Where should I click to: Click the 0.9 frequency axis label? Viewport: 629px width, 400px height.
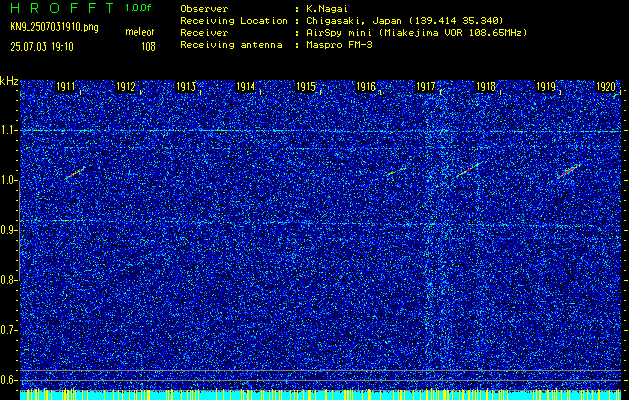tap(8, 230)
